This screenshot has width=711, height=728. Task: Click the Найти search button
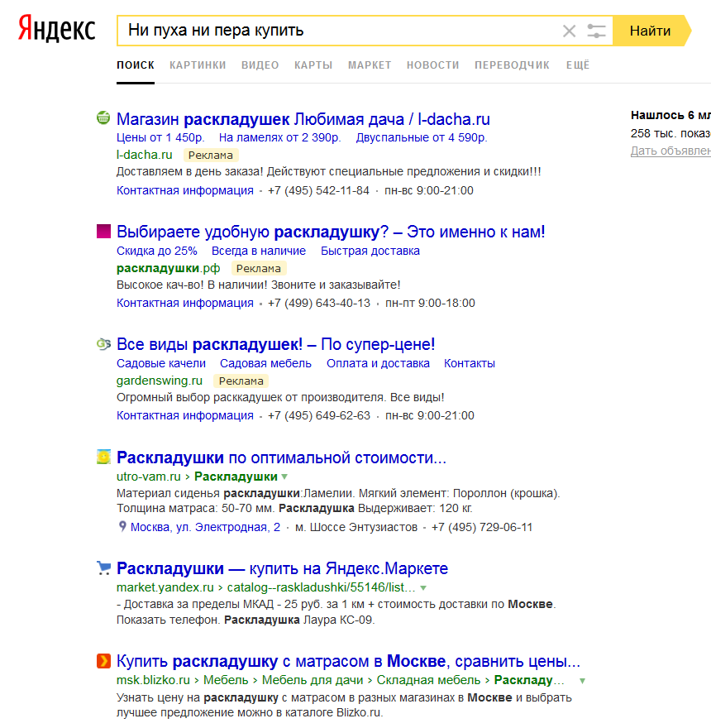(650, 31)
